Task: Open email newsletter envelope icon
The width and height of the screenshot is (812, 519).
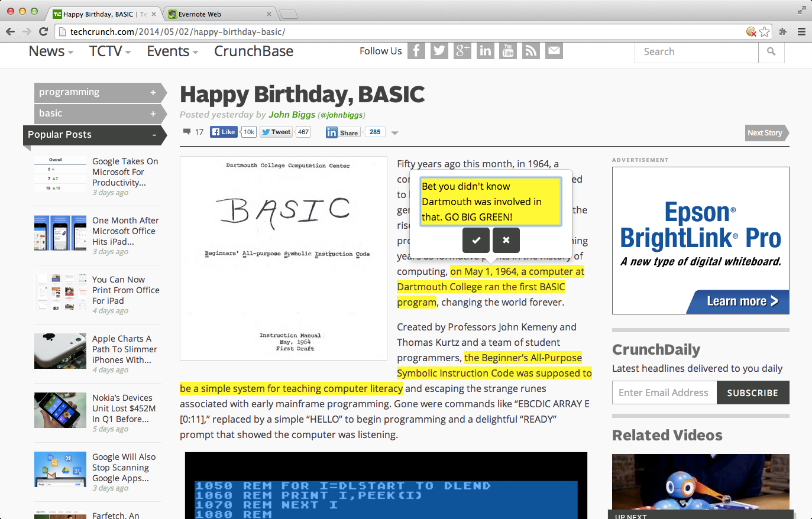Action: point(554,51)
